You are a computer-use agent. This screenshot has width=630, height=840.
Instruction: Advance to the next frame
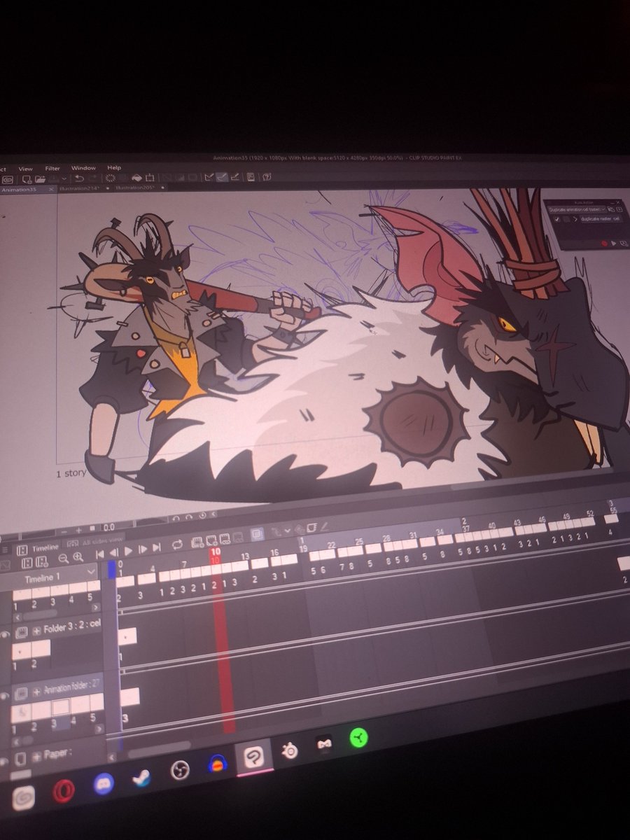[x=142, y=550]
